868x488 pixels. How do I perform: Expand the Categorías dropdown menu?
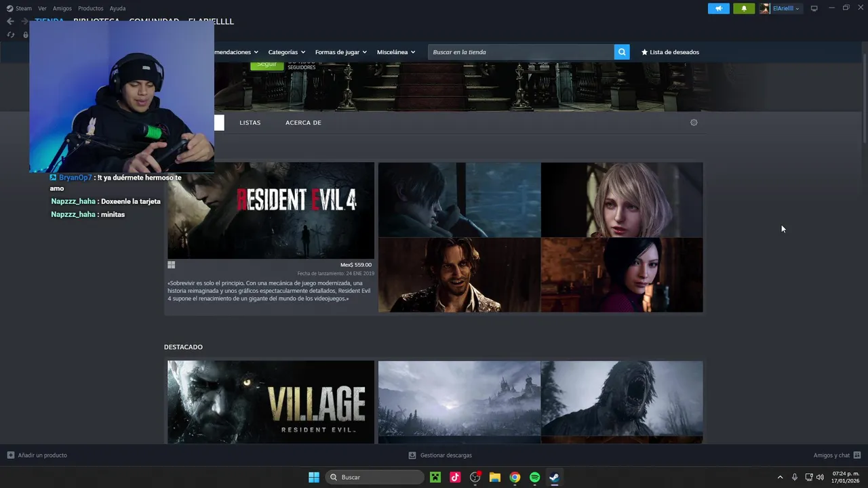286,52
